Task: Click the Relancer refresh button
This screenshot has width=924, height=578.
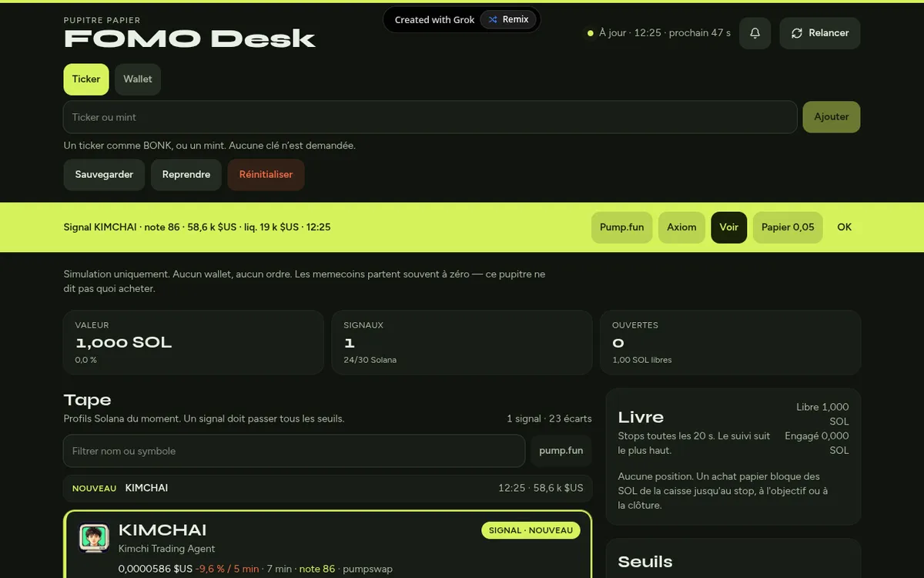Action: (820, 33)
